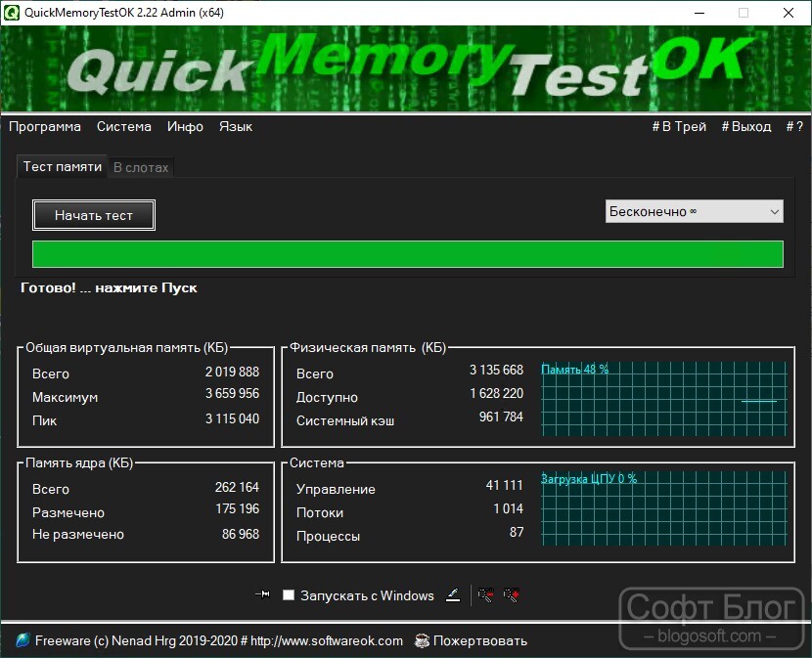Click the globe icon in the footer
The image size is (812, 658).
click(23, 640)
